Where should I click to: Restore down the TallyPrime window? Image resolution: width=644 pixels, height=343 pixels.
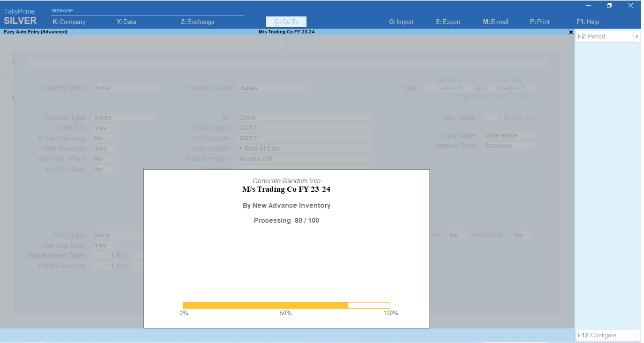(x=609, y=6)
